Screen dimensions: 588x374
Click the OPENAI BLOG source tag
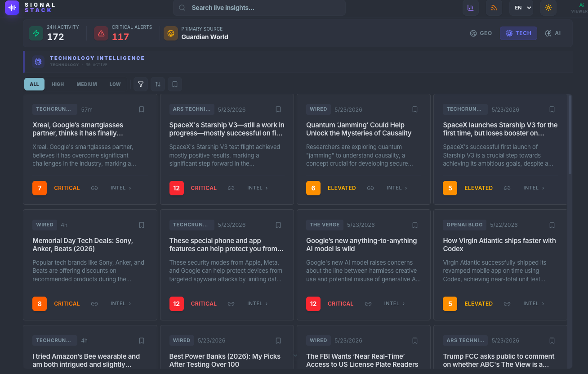tap(464, 225)
